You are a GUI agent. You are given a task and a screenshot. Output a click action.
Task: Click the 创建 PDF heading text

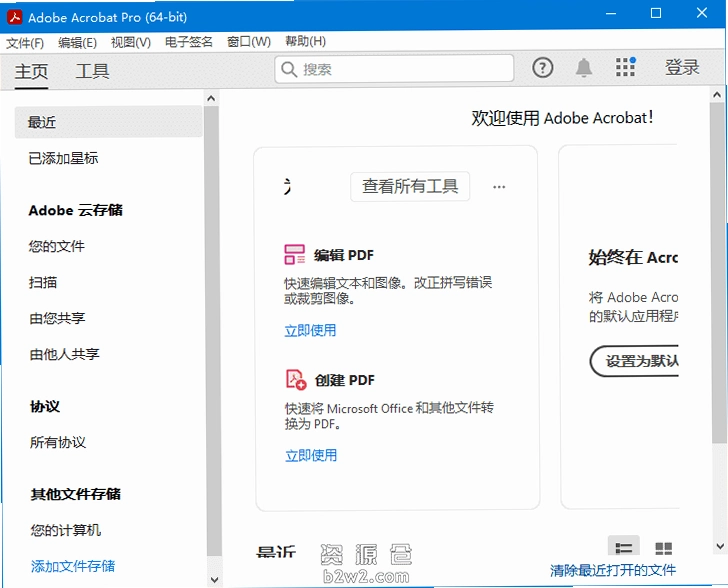pyautogui.click(x=344, y=380)
